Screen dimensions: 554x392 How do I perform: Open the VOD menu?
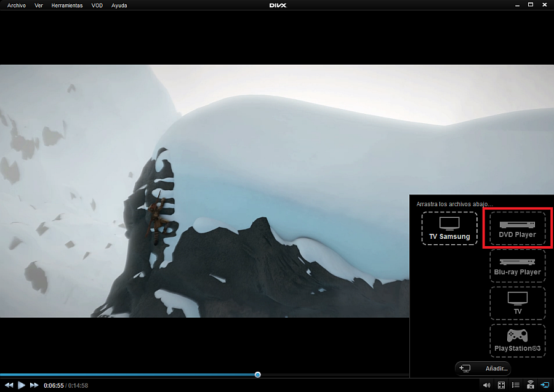point(97,6)
